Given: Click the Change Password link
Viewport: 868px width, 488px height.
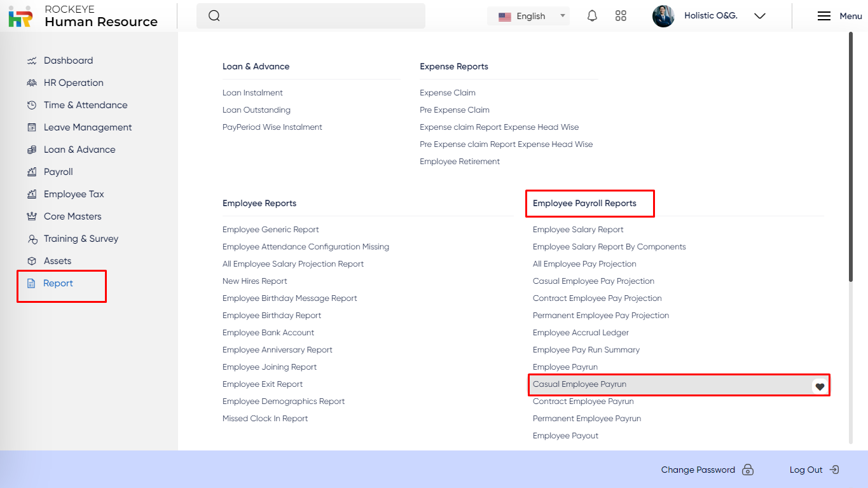Looking at the screenshot, I should 698,470.
